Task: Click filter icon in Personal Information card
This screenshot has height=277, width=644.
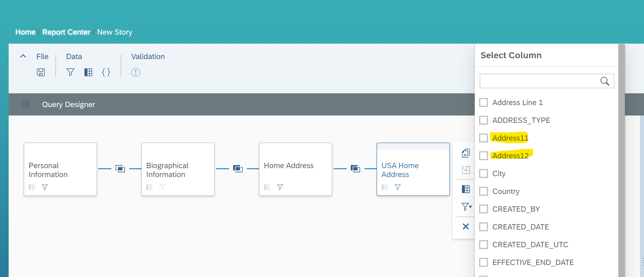Action: (45, 187)
